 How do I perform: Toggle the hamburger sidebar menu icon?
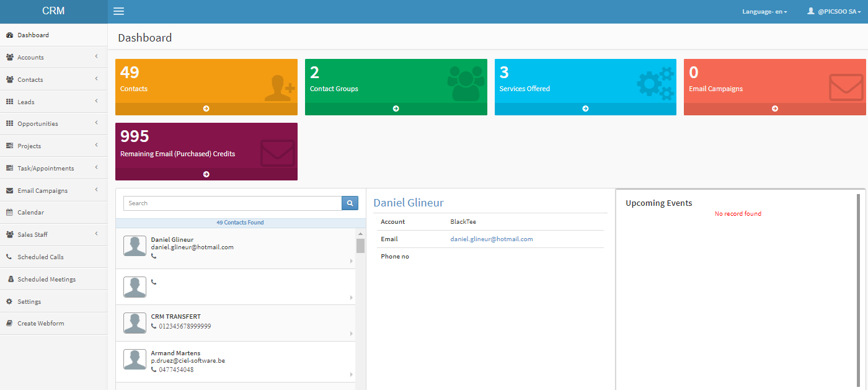click(118, 11)
